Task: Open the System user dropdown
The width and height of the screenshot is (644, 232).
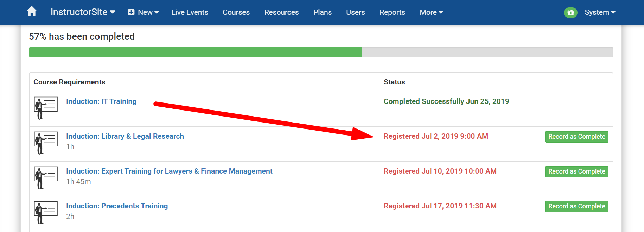Action: 600,12
